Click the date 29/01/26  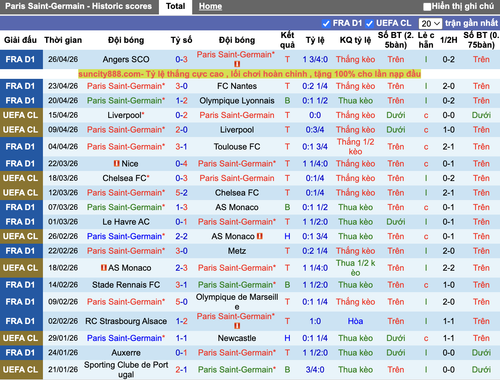63,338
